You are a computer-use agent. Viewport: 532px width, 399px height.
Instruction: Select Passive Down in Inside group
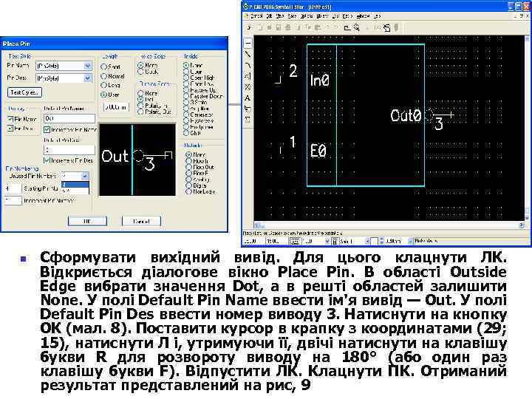click(186, 96)
